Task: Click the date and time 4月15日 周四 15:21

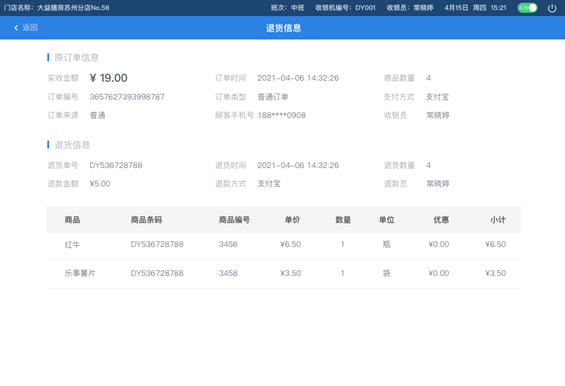Action: click(x=475, y=8)
